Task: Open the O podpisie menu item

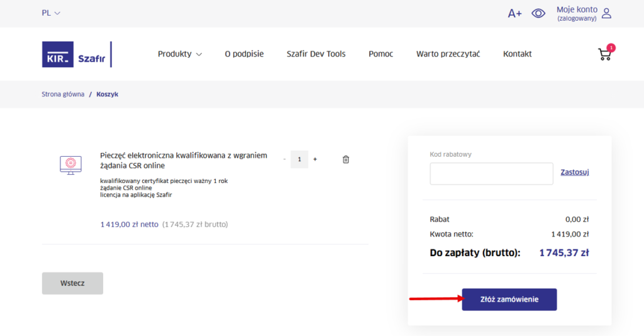Action: (244, 54)
